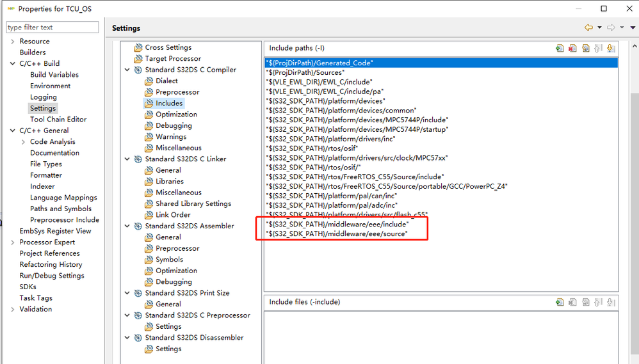Go back using the yellow back arrow

[x=588, y=28]
